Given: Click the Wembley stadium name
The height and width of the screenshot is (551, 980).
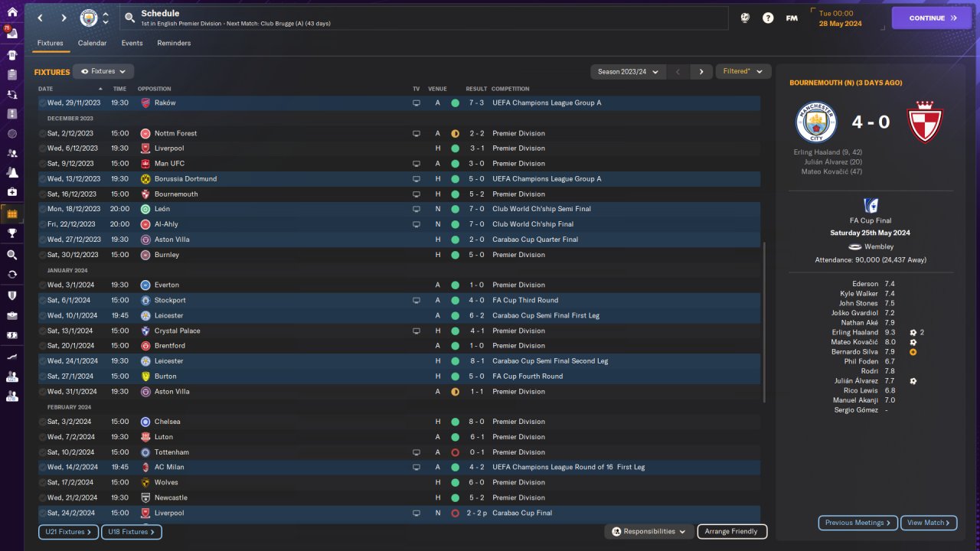Looking at the screenshot, I should [879, 247].
